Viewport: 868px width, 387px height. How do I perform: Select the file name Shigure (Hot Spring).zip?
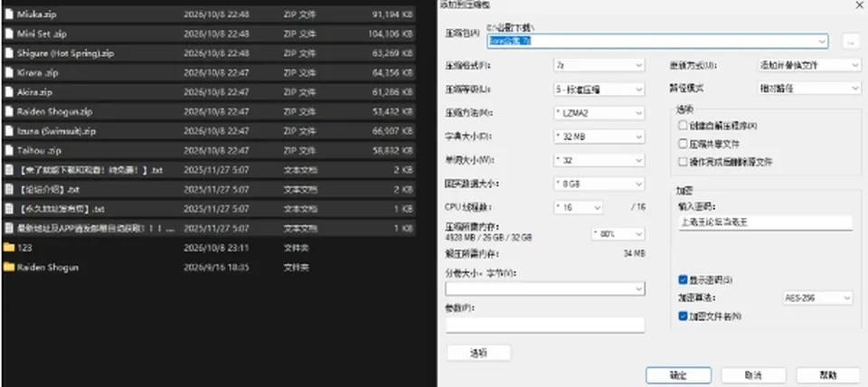click(65, 53)
